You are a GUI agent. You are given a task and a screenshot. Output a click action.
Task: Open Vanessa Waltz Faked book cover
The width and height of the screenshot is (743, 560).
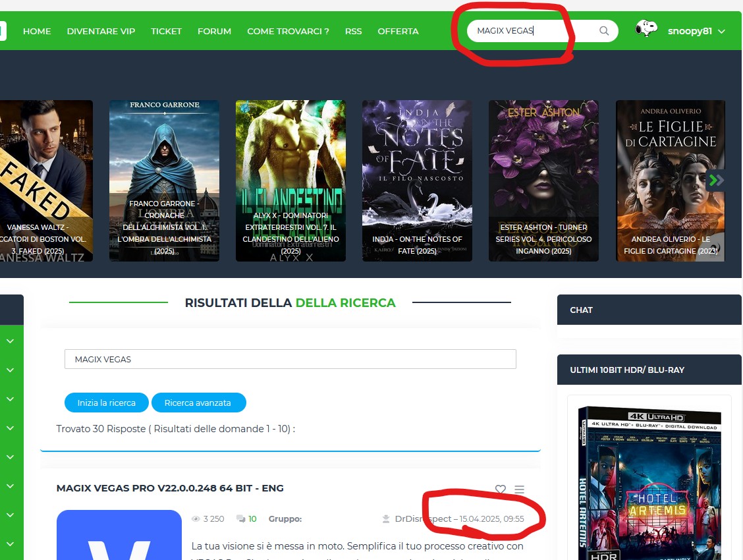pos(46,181)
